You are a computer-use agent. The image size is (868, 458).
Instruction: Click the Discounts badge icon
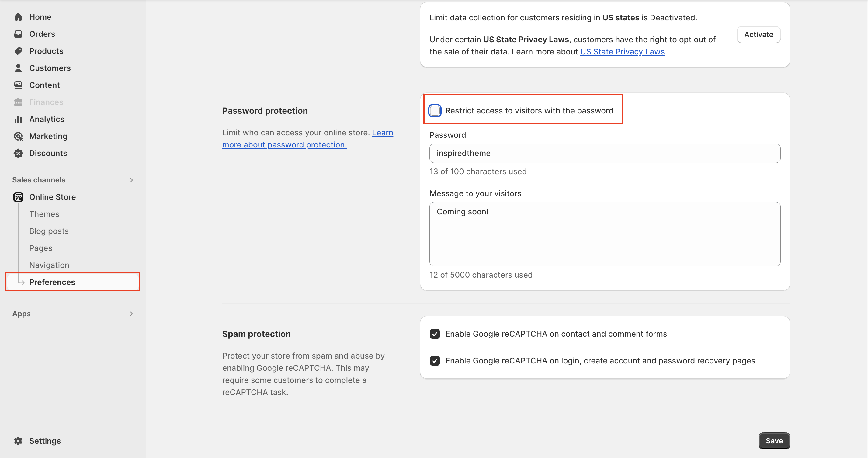click(18, 153)
